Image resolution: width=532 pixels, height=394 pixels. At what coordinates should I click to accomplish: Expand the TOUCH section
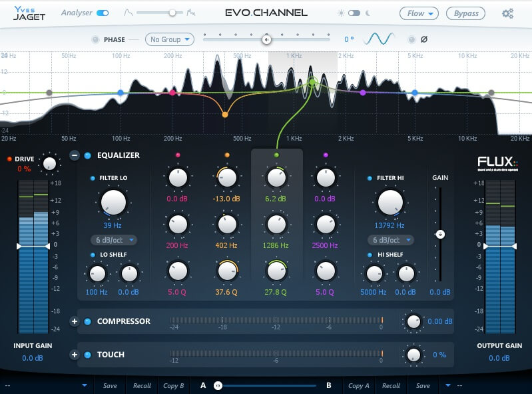pyautogui.click(x=75, y=355)
